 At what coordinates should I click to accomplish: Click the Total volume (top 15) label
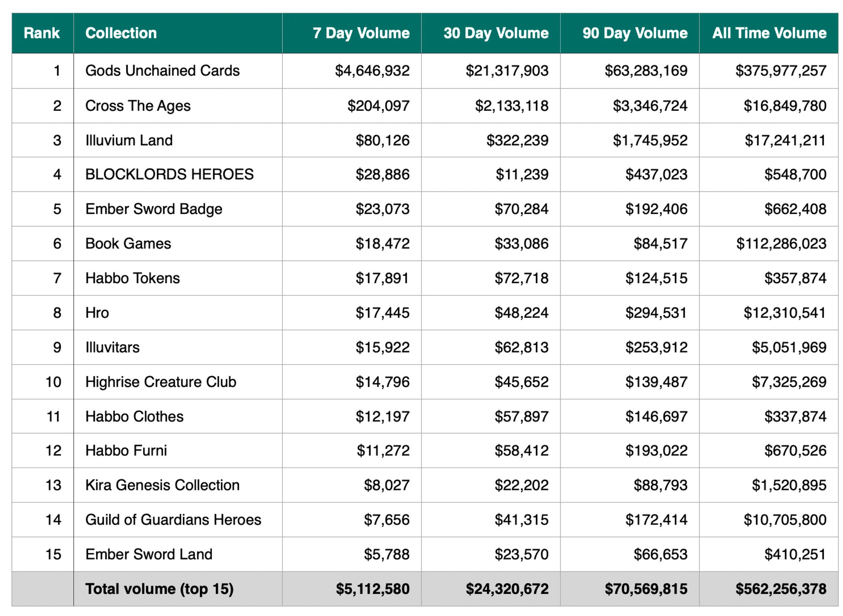coord(159,588)
